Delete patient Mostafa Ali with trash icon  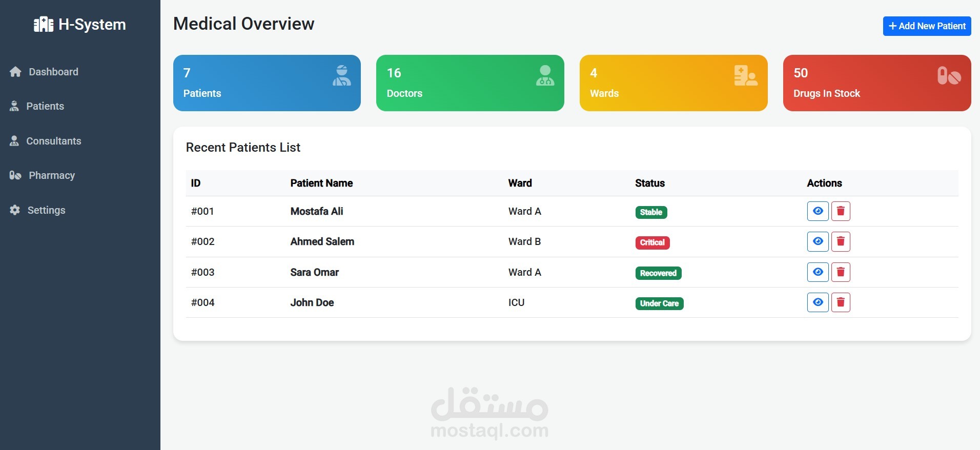(841, 211)
